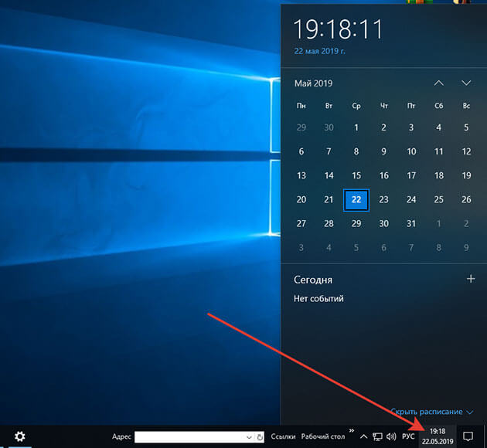Click the taskbar clock showing 19:18
The height and width of the screenshot is (448, 487).
tap(438, 436)
